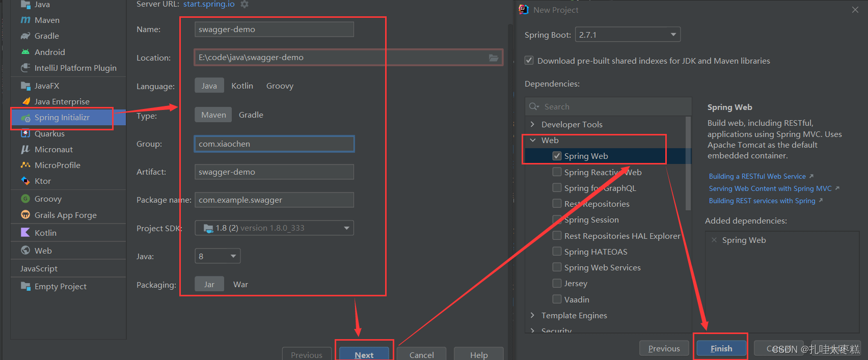Click the Java Enterprise icon
Screen dimensions: 868x360
click(25, 101)
